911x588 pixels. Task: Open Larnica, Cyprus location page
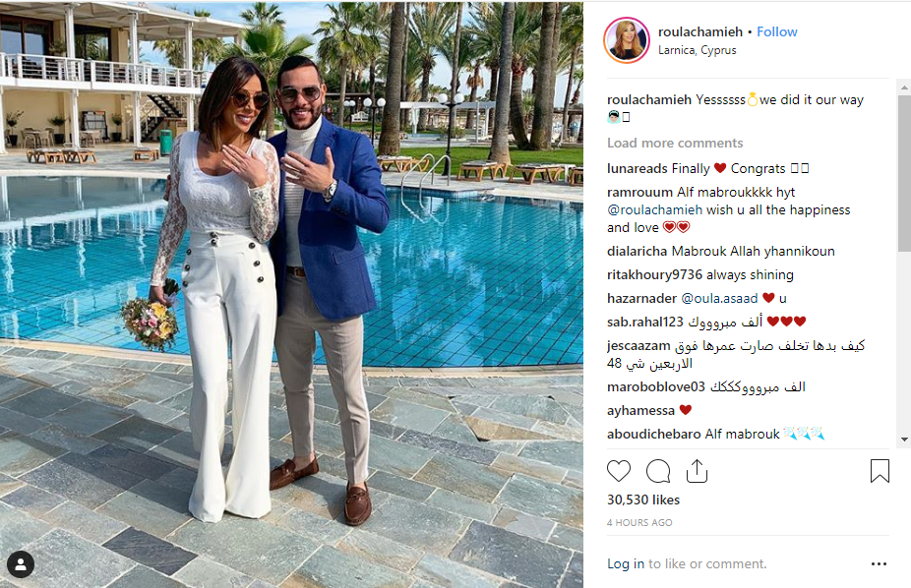tap(698, 50)
